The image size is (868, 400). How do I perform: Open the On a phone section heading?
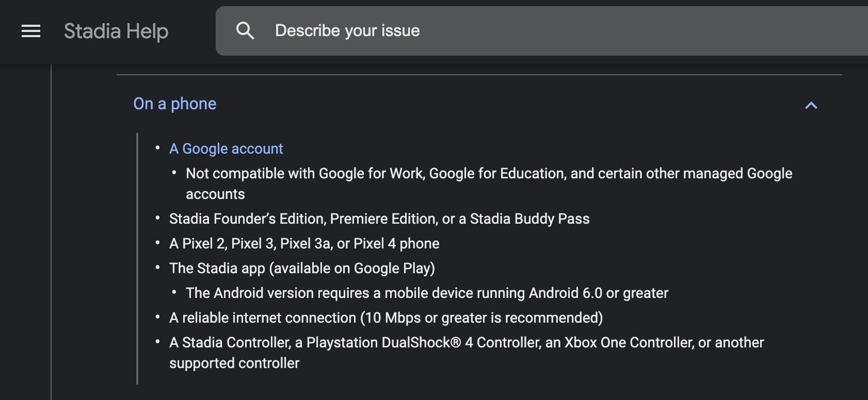pos(174,104)
